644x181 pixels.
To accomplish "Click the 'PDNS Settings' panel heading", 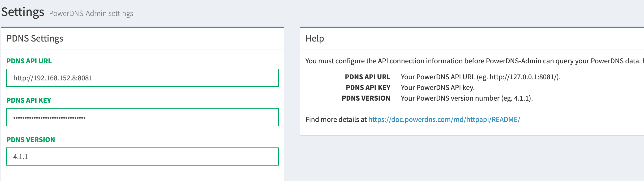I will (x=35, y=39).
